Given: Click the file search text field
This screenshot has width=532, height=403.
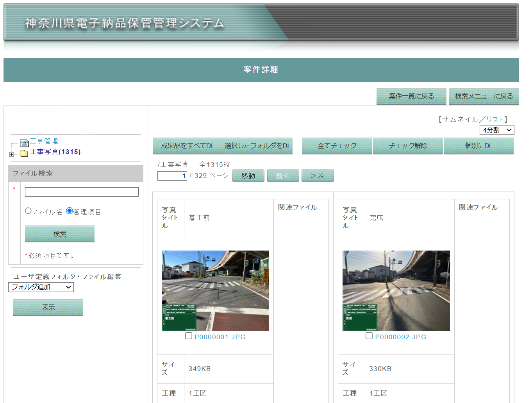Looking at the screenshot, I should pyautogui.click(x=82, y=192).
